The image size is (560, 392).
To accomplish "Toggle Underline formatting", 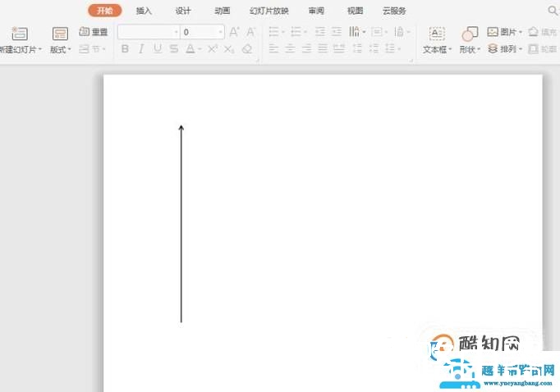I will [x=158, y=49].
